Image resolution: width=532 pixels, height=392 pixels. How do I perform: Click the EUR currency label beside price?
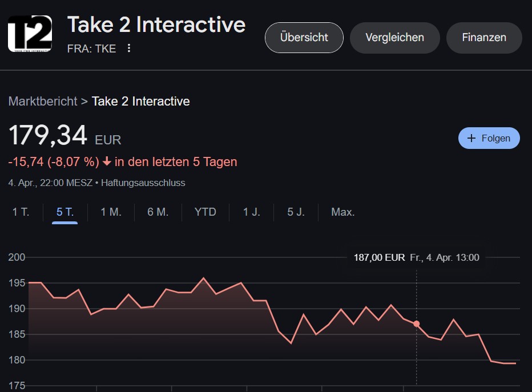pos(108,140)
